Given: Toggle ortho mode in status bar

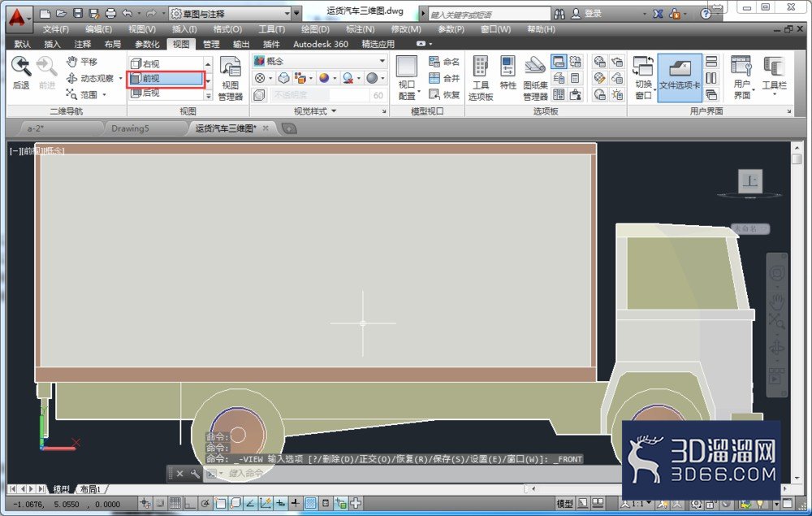Looking at the screenshot, I should tap(190, 503).
